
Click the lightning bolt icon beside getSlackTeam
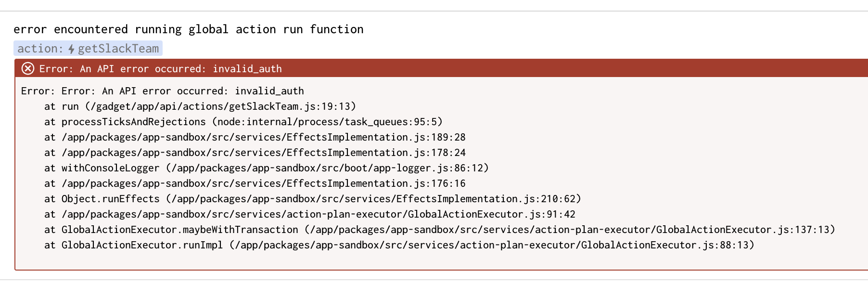pyautogui.click(x=71, y=49)
